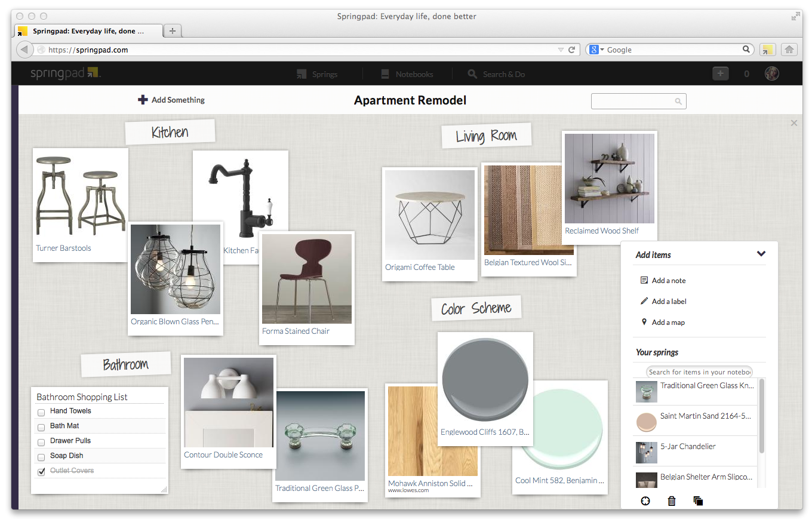Check Bath Mat on the shopping list
This screenshot has width=812, height=519.
[41, 427]
